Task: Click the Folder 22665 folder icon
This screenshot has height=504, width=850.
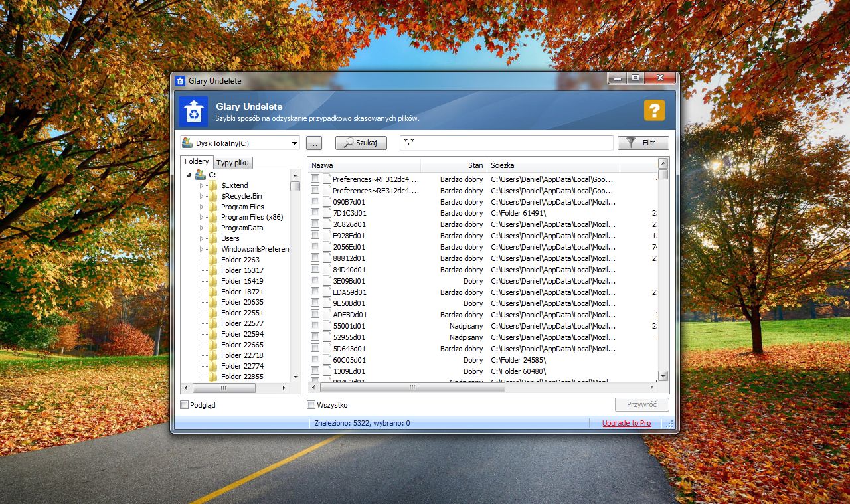Action: 212,345
